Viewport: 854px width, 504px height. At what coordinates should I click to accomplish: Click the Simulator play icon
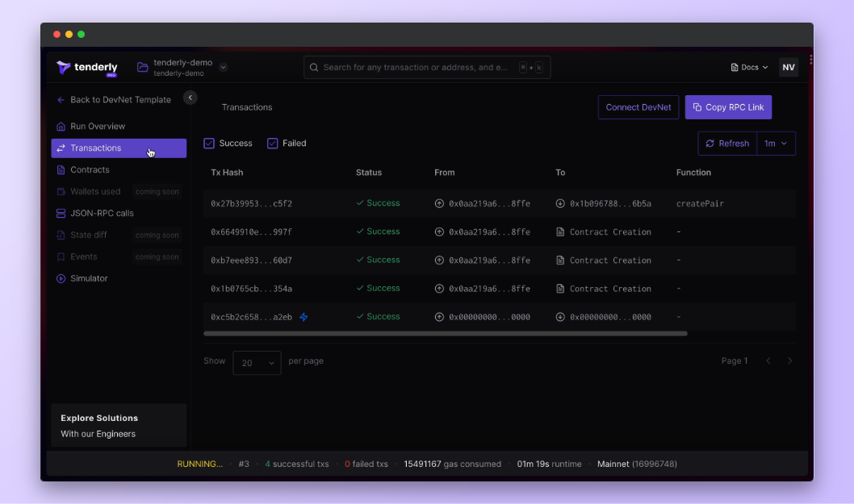61,279
